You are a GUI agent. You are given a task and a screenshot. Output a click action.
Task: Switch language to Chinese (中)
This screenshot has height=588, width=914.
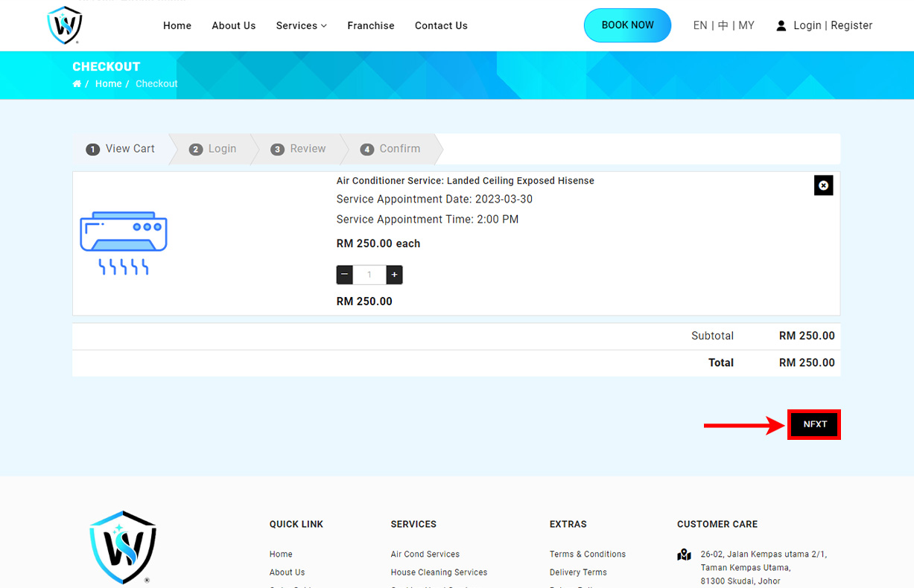[x=723, y=25]
